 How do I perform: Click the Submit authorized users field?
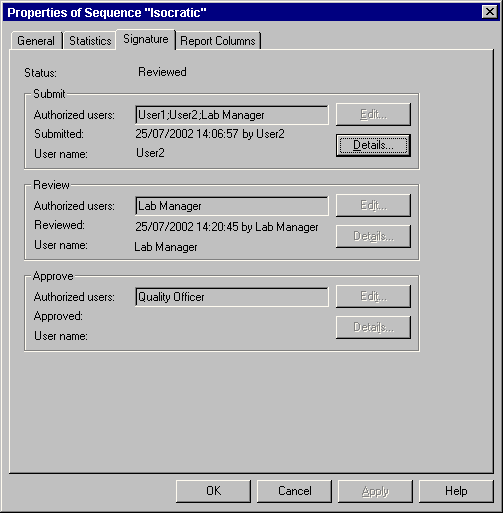(x=232, y=115)
